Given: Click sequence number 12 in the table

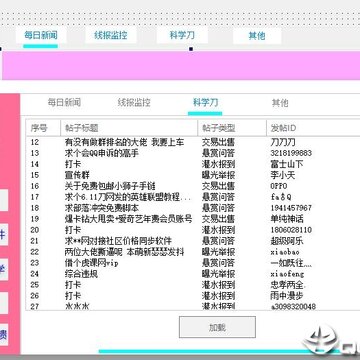Looking at the screenshot, I should pyautogui.click(x=35, y=142).
